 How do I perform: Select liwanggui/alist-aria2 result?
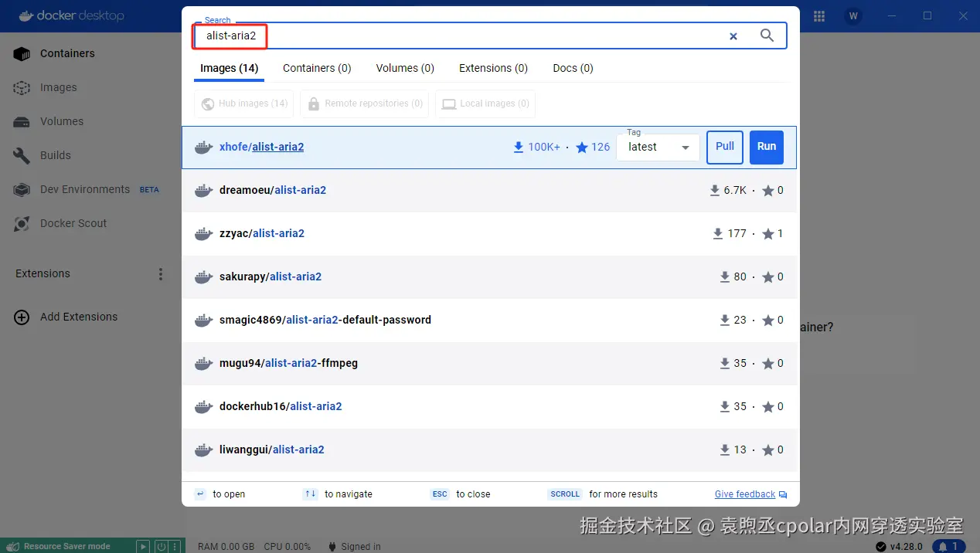tap(489, 450)
